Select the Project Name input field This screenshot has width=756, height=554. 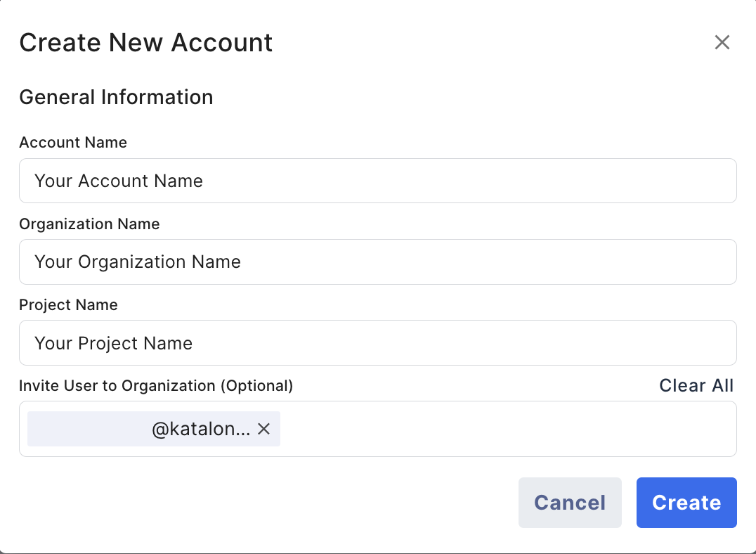377,343
